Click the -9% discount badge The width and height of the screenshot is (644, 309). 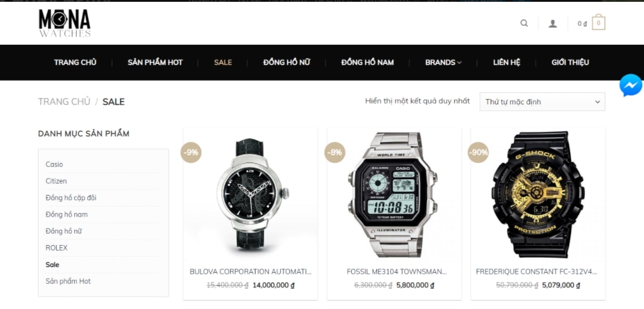(x=191, y=152)
